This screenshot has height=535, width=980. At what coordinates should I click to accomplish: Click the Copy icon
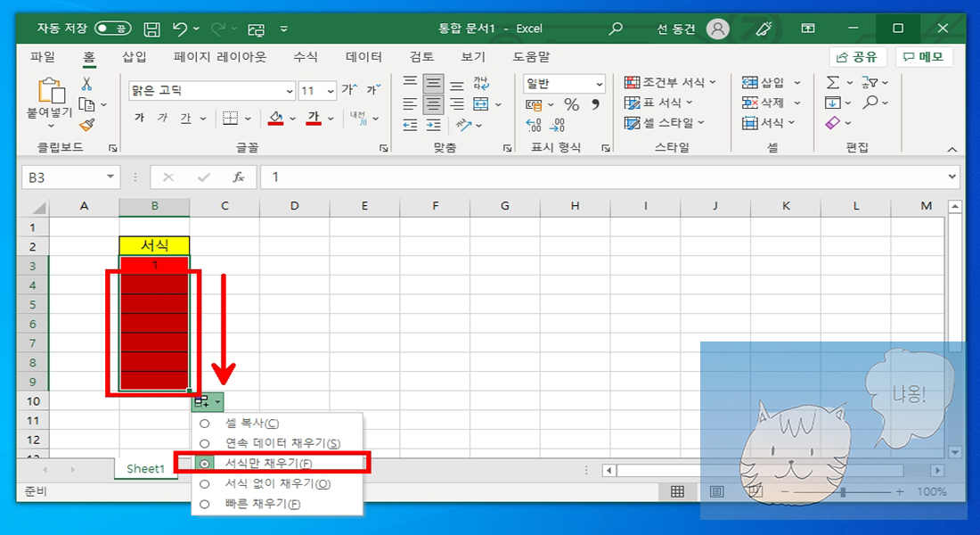[87, 104]
